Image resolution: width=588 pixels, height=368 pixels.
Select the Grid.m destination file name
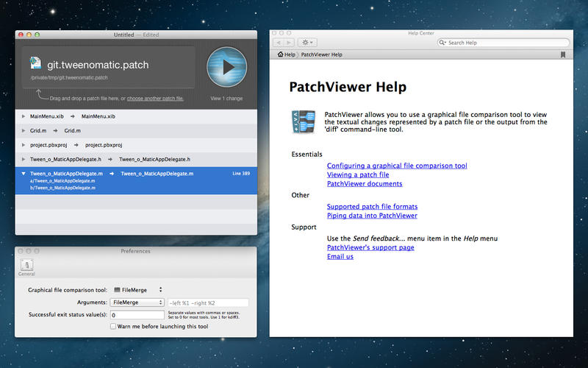coord(72,131)
